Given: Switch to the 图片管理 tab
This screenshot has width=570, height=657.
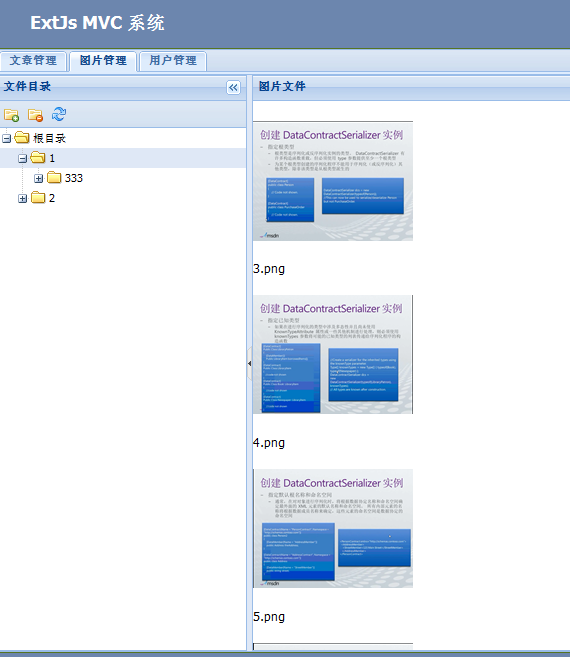Looking at the screenshot, I should pos(103,61).
